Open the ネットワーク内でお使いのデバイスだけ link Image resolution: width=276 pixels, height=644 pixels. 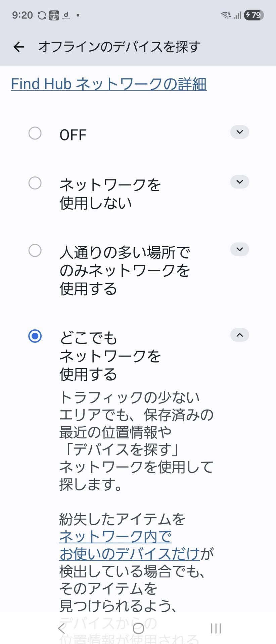[116, 545]
